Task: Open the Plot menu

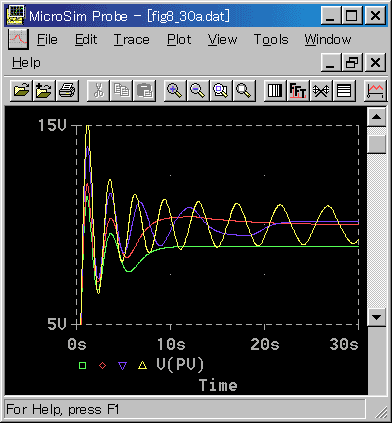Action: point(179,40)
